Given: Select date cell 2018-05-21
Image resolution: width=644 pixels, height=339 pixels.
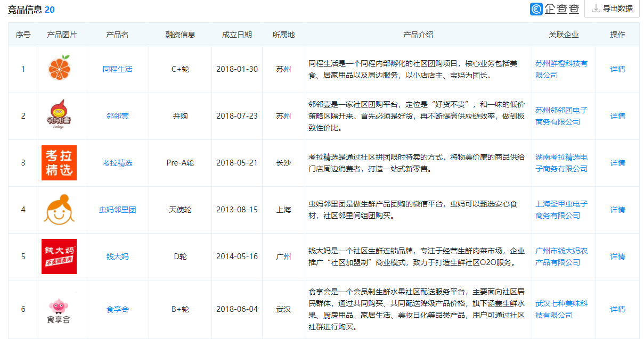Looking at the screenshot, I should (237, 163).
